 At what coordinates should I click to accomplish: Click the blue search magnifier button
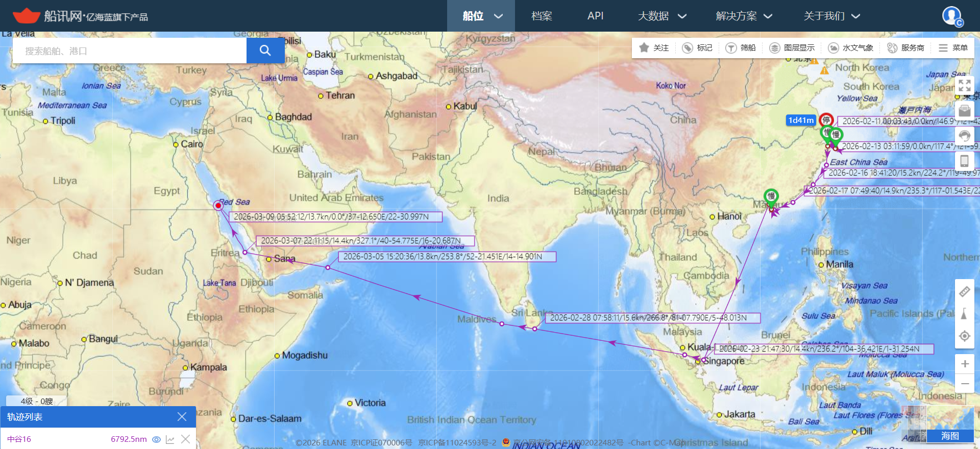[265, 51]
